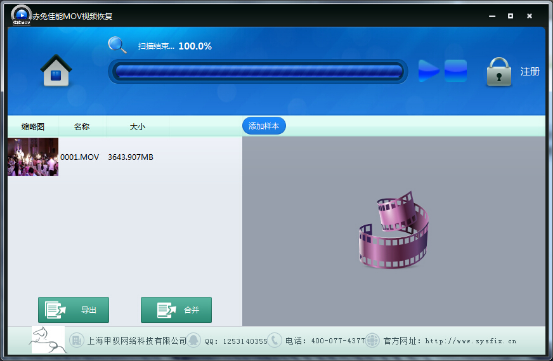Sort by 名称 column header
This screenshot has height=361, width=553.
(x=82, y=127)
